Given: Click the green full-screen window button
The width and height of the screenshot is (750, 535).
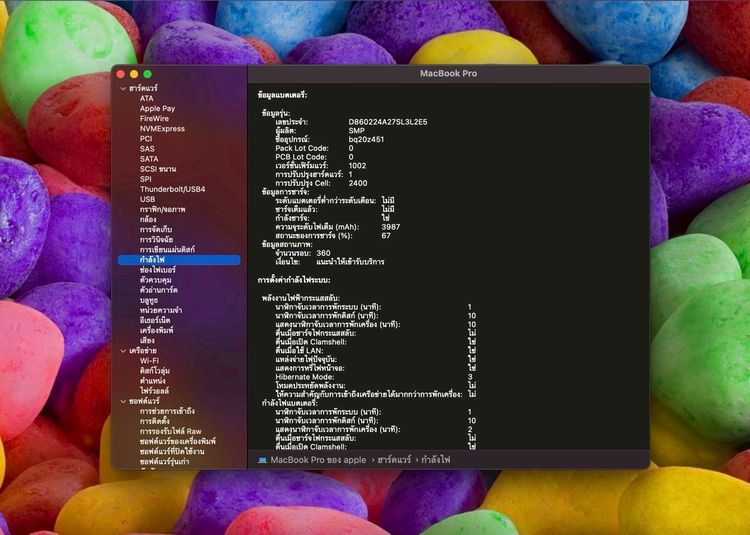Looking at the screenshot, I should coord(147,74).
